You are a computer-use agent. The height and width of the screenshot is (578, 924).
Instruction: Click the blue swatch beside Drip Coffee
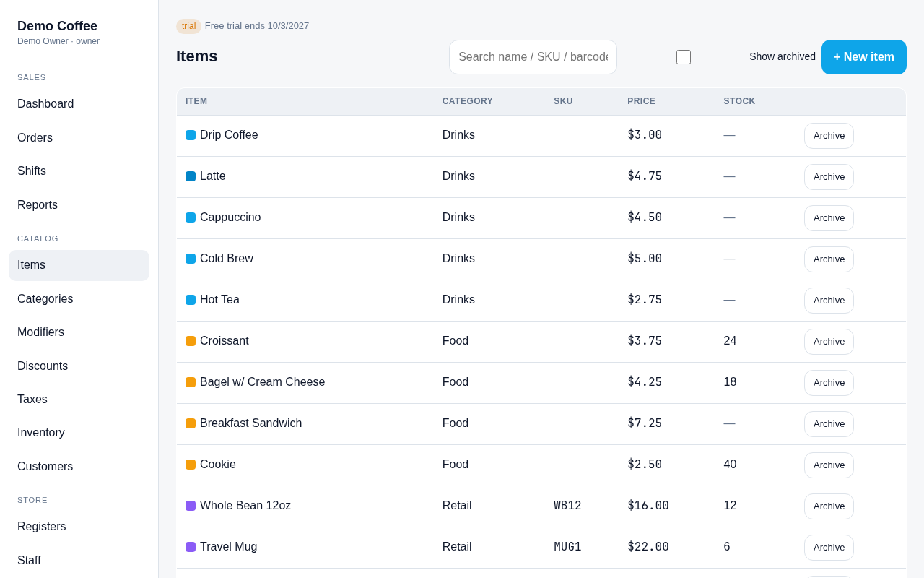(x=191, y=135)
